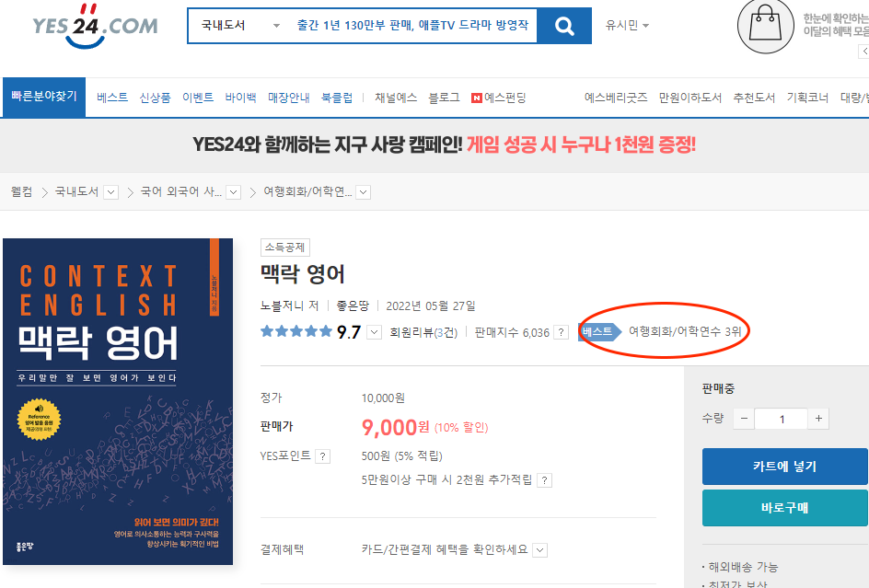Viewport: 869px width, 588px height.
Task: Click the YES24.COM logo
Action: click(x=95, y=26)
